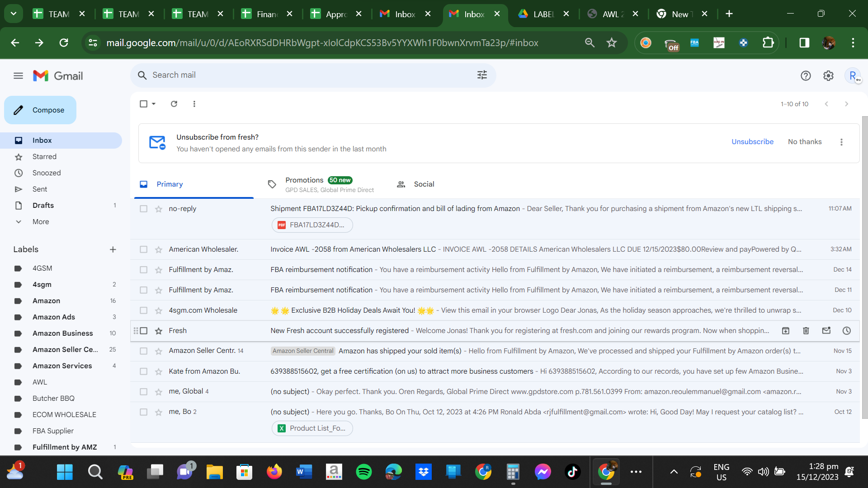Screen dimensions: 868x488
Task: Select the no-reply shipment email checkbox
Action: coord(143,209)
